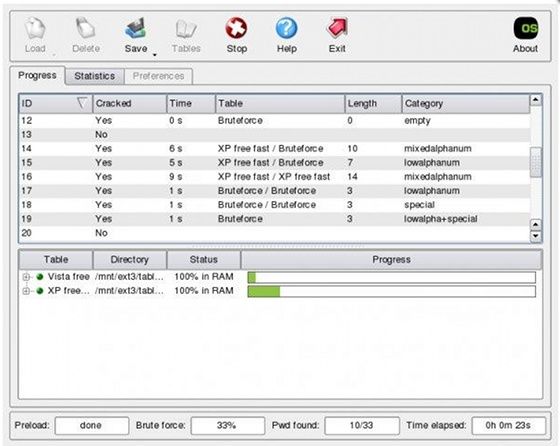Open the Tables icon in toolbar
This screenshot has height=446, width=560.
pos(186,29)
